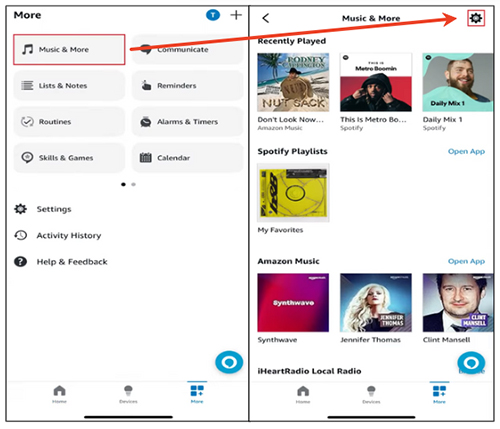Open Skills & Games tile
Image resolution: width=500 pixels, height=429 pixels.
69,158
